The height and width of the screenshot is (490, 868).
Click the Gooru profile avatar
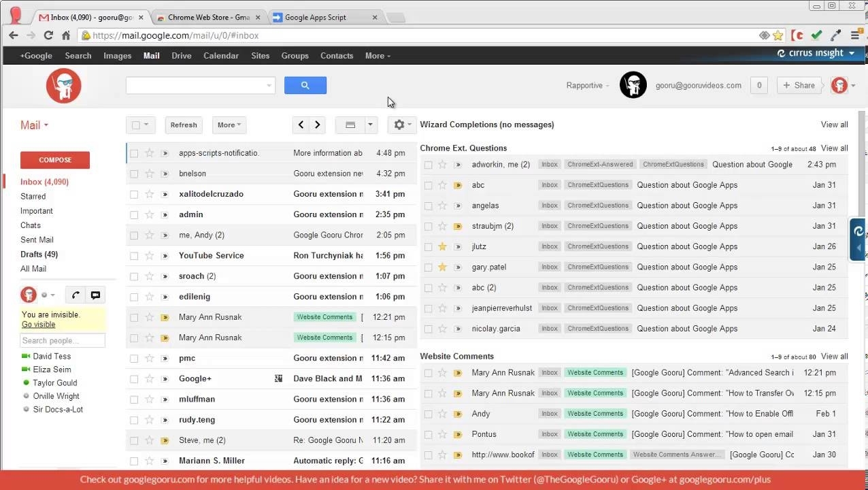633,85
